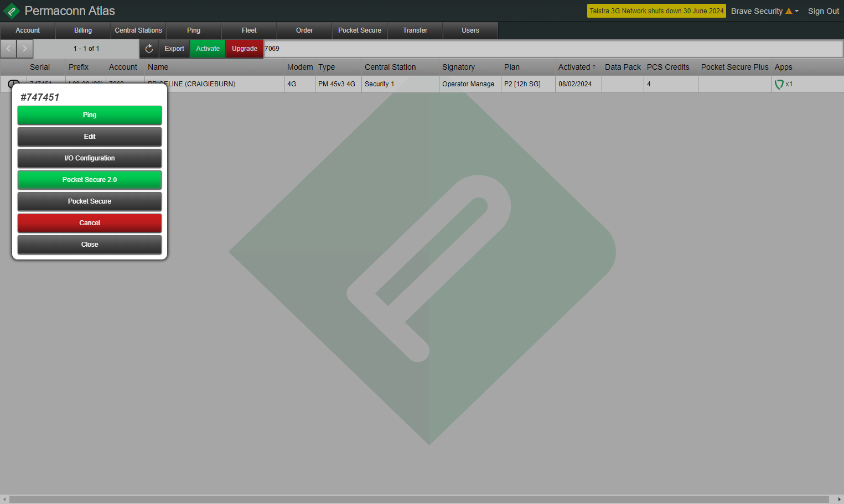Image resolution: width=844 pixels, height=504 pixels.
Task: Click the 08/02/2024 activated date cell
Action: click(x=578, y=84)
